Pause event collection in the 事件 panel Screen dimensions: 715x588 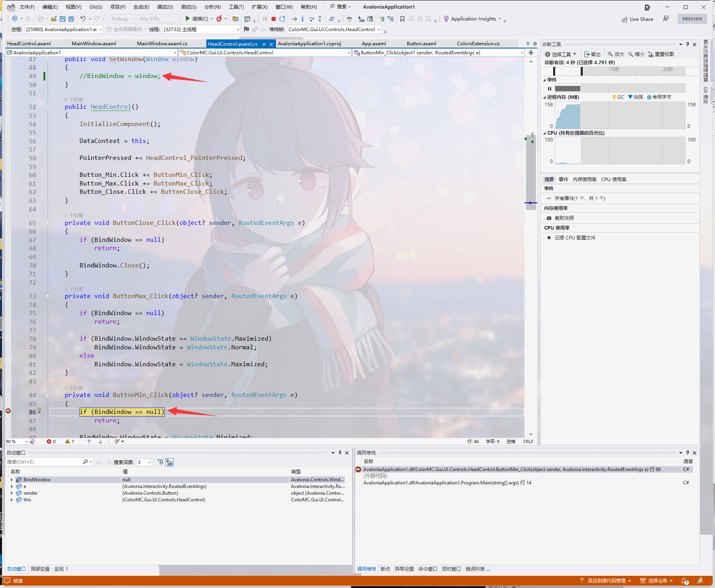550,89
